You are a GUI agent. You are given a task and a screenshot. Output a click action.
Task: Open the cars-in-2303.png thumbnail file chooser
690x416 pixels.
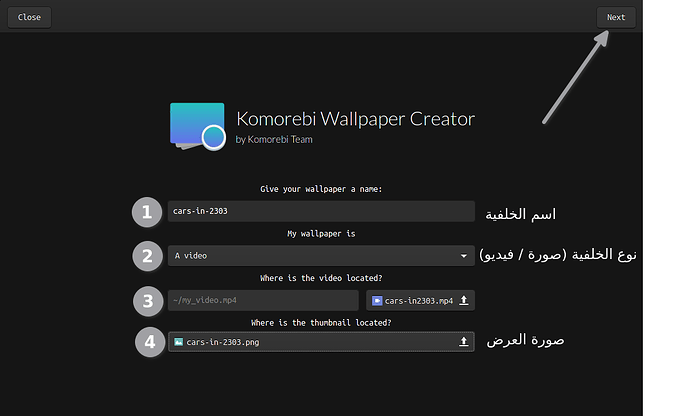point(321,342)
